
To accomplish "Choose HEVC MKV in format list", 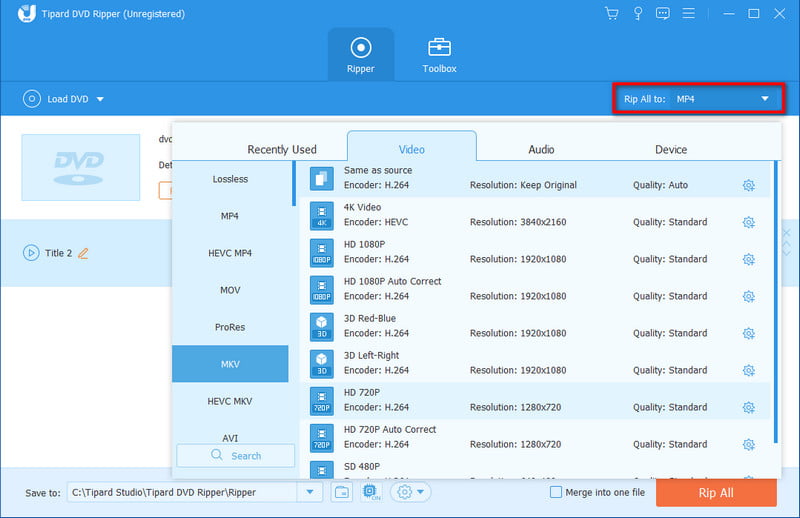I will tap(230, 401).
